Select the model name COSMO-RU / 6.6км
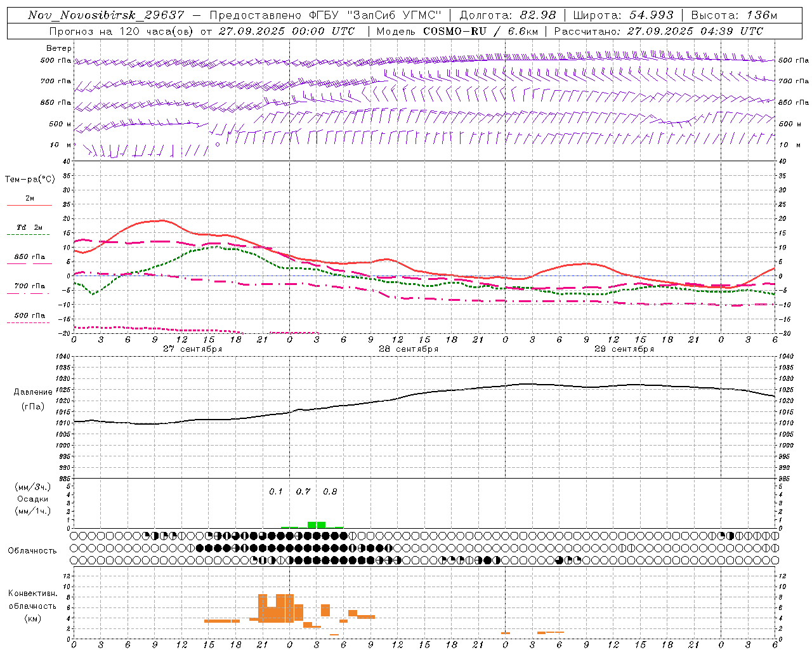This screenshot has height=650, width=812. tap(481, 31)
